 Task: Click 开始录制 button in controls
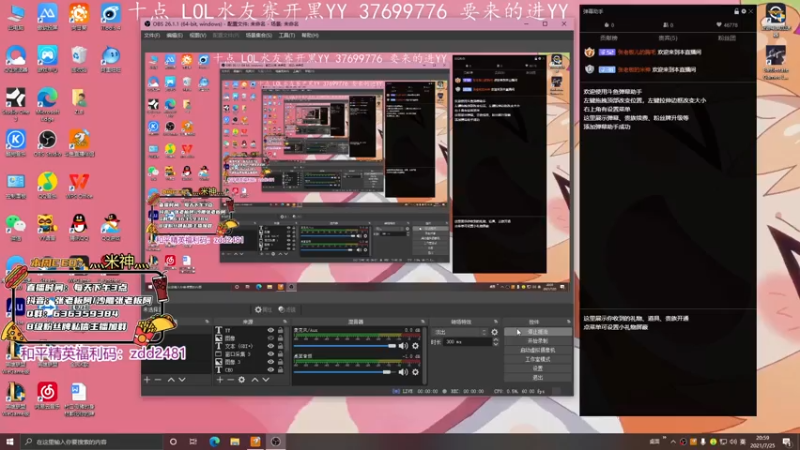click(x=537, y=341)
